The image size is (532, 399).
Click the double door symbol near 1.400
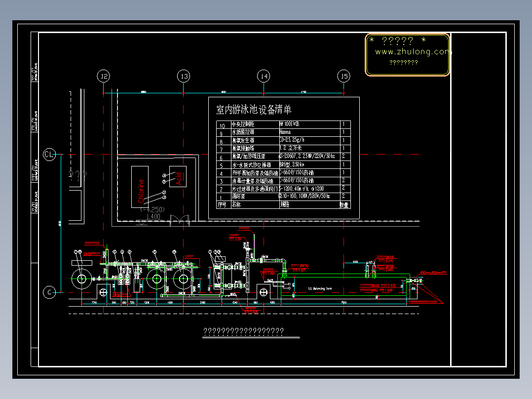180,220
